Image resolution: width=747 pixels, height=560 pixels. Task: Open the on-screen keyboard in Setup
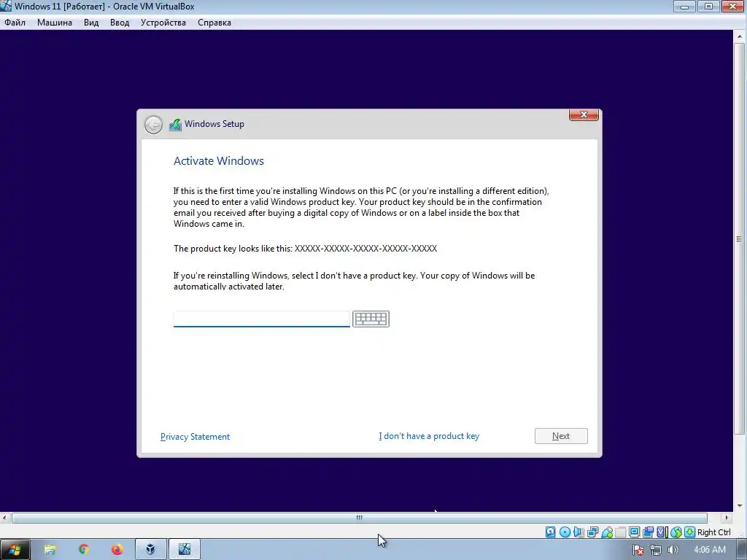click(x=371, y=319)
